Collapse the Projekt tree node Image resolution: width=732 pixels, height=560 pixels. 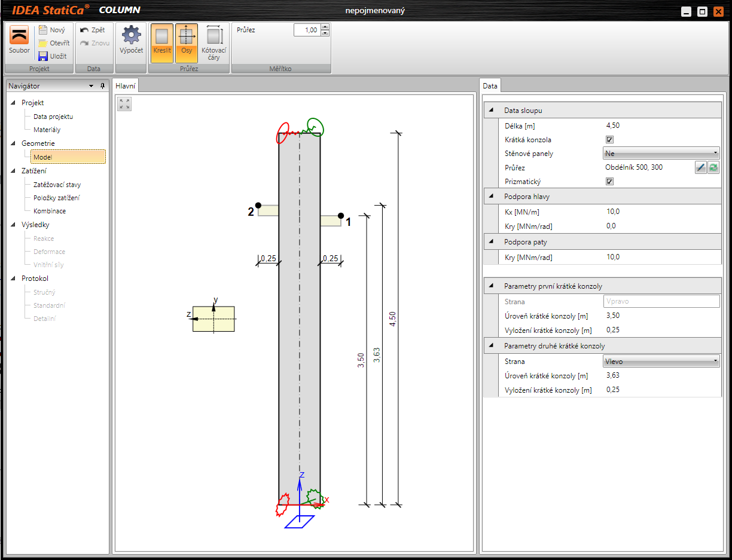click(x=13, y=103)
